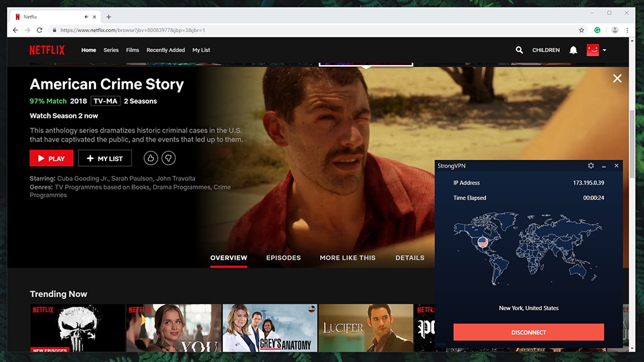Click the TV-MA rating badge

click(106, 101)
